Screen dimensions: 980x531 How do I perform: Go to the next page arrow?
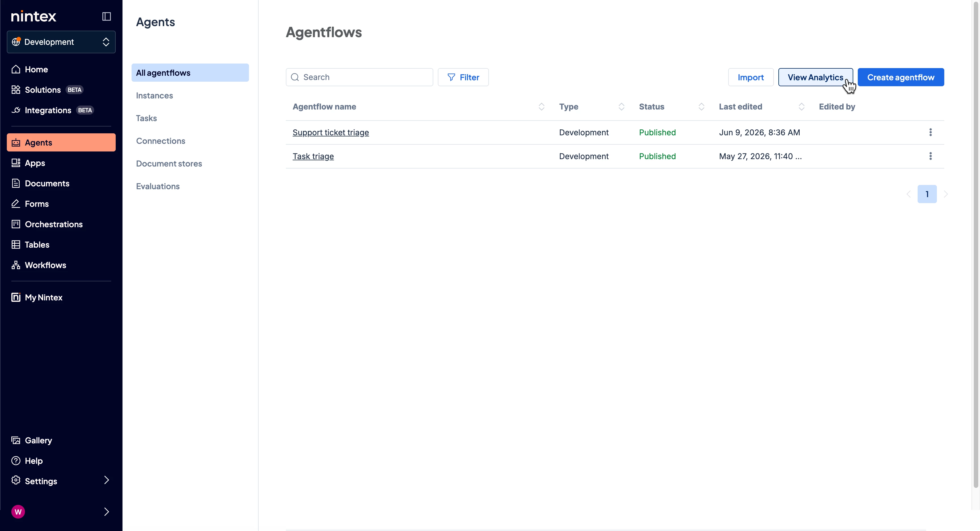[x=946, y=194]
